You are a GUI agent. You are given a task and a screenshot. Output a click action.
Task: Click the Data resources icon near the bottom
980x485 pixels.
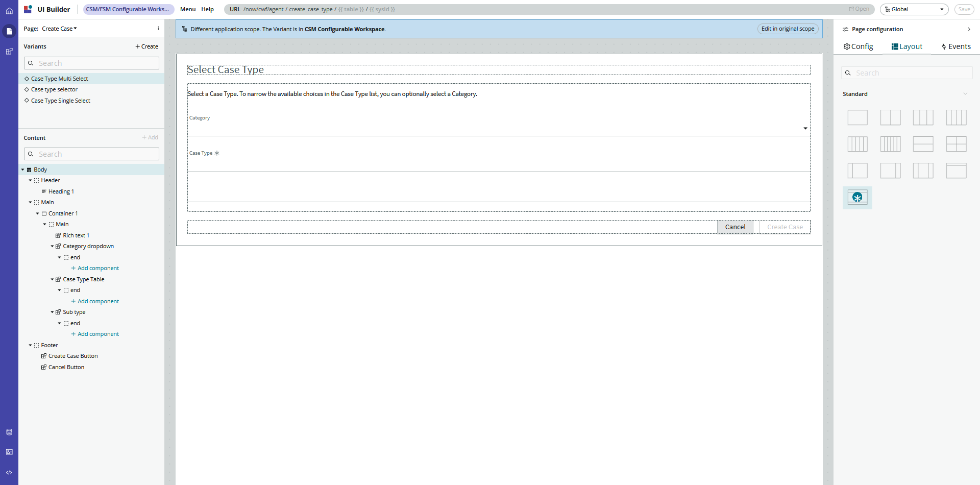pos(9,431)
